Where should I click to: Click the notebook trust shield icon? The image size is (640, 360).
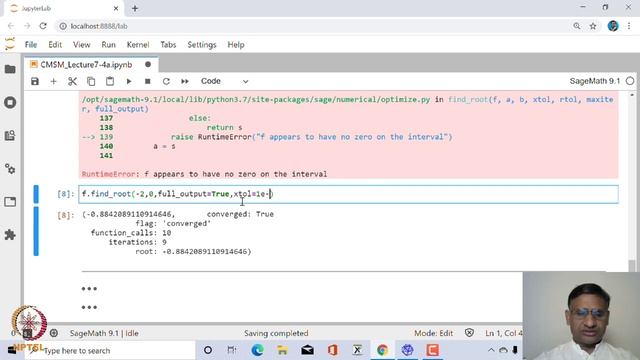(x=469, y=333)
